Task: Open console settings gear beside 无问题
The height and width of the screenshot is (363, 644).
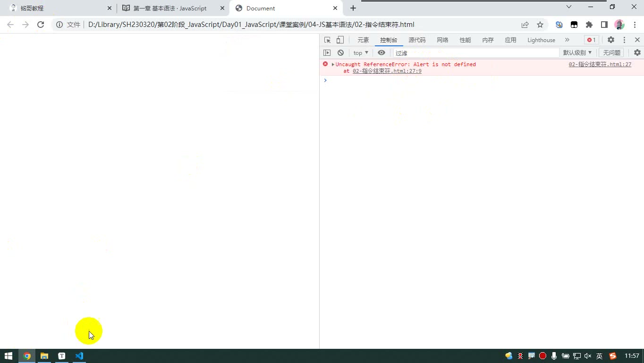Action: (x=637, y=53)
